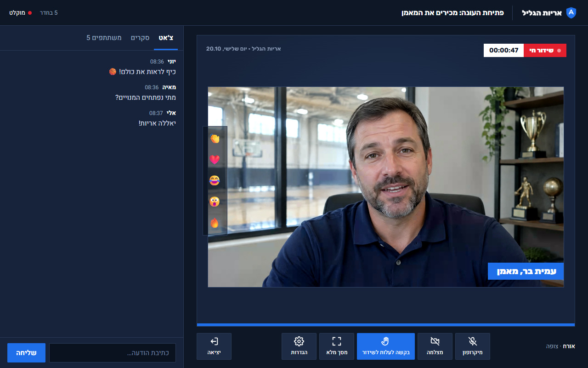Viewport: 588px width, 368px height.
Task: Toggle the microphone (מיקרופון)
Action: (x=472, y=346)
